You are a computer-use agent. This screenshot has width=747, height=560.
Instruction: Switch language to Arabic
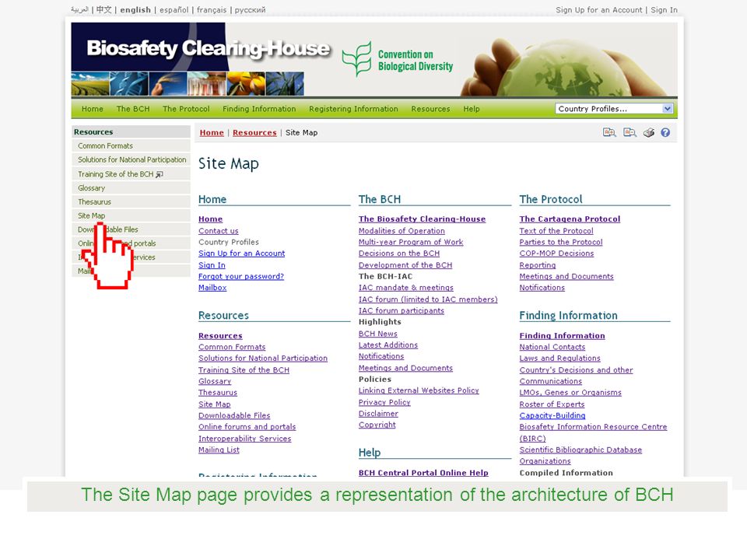click(x=79, y=9)
